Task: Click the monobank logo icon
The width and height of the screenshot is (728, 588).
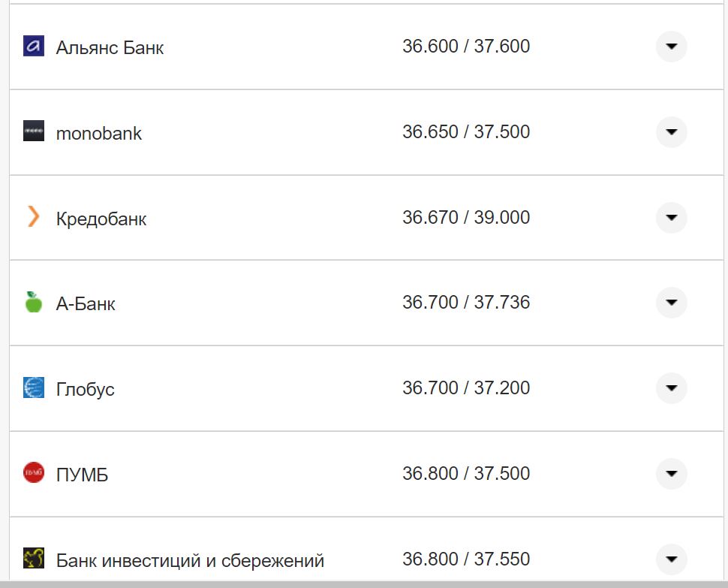Action: tap(34, 131)
